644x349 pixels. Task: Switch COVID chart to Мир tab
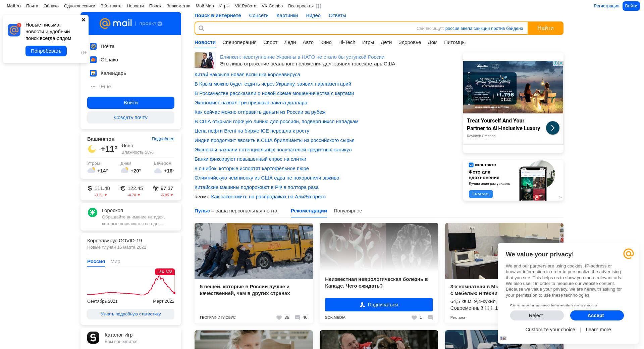(x=115, y=261)
